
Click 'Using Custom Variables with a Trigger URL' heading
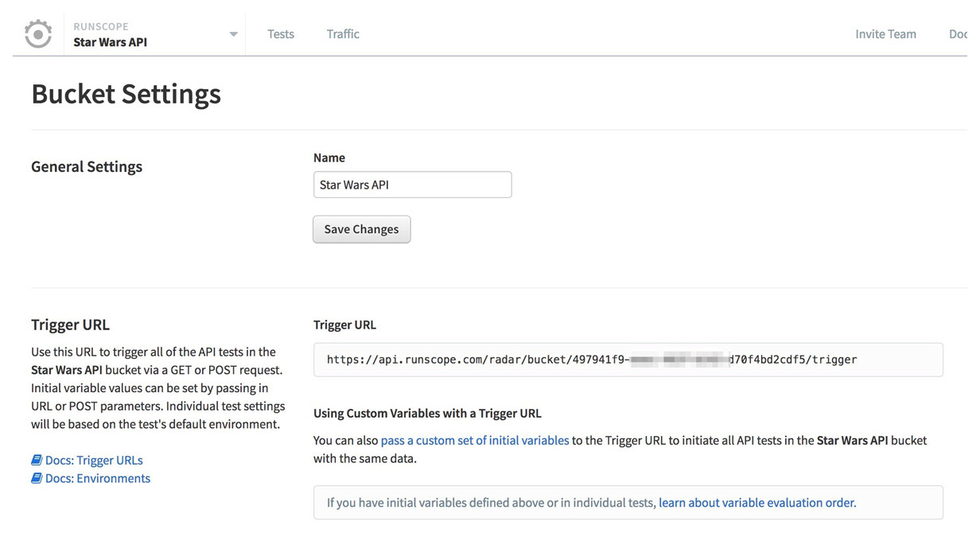[427, 413]
